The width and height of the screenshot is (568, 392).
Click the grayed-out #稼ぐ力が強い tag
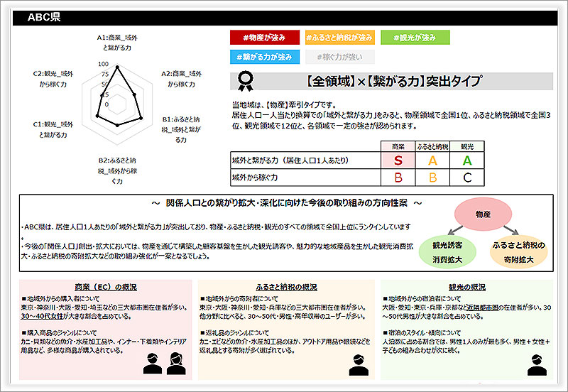point(338,56)
